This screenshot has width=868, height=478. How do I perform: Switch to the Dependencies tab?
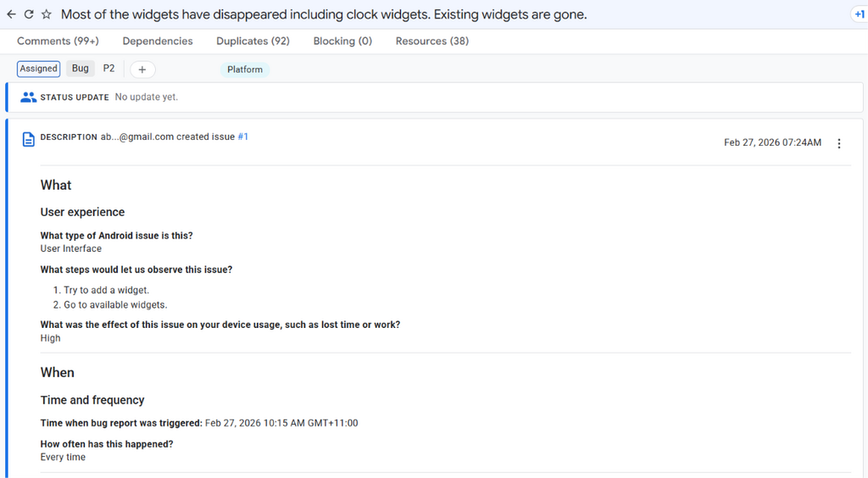click(x=158, y=41)
